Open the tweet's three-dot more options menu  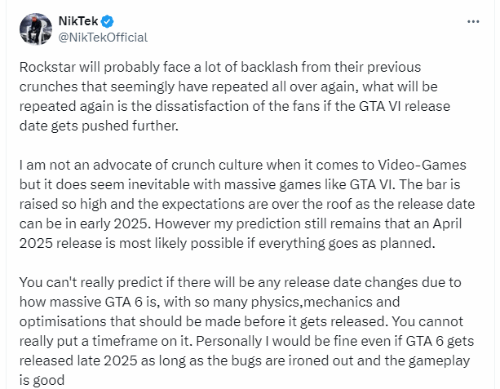pyautogui.click(x=473, y=22)
